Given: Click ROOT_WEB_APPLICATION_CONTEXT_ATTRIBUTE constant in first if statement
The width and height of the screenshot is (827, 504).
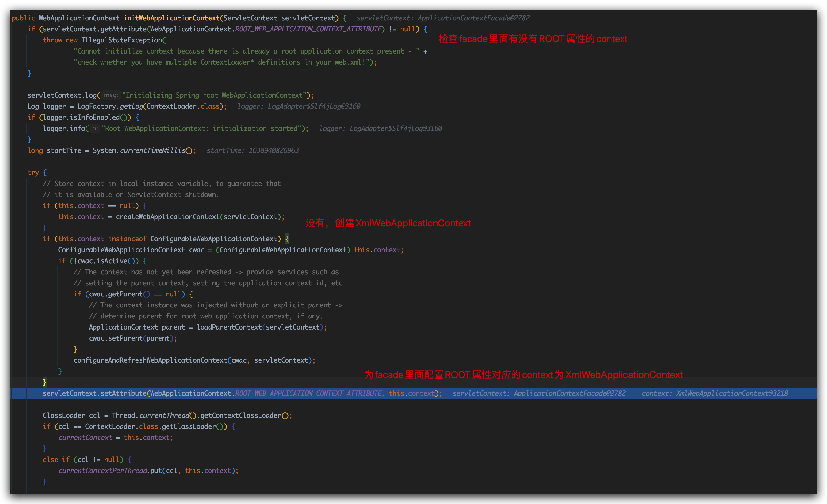Looking at the screenshot, I should 309,29.
